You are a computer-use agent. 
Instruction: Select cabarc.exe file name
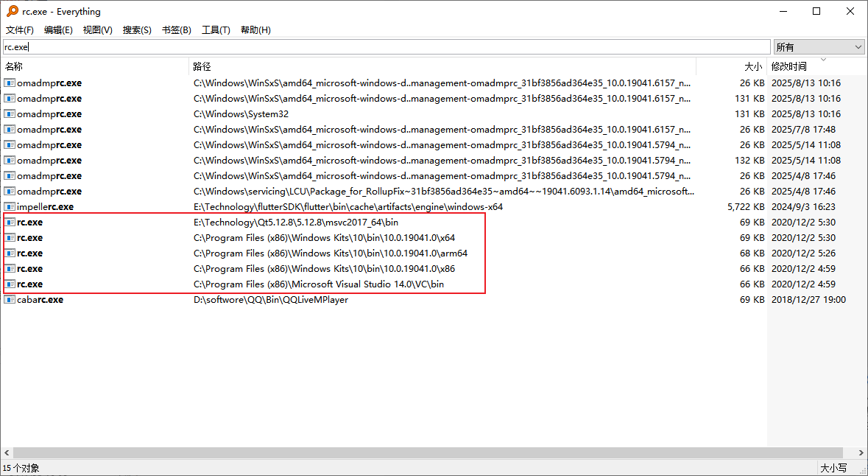[40, 300]
